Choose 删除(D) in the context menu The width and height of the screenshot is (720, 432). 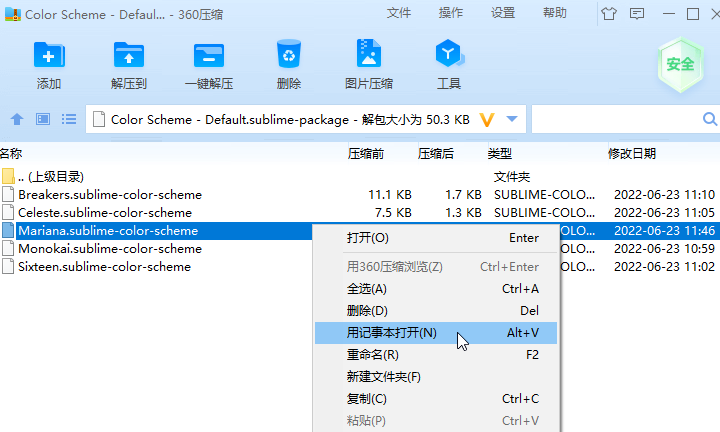[x=436, y=311]
